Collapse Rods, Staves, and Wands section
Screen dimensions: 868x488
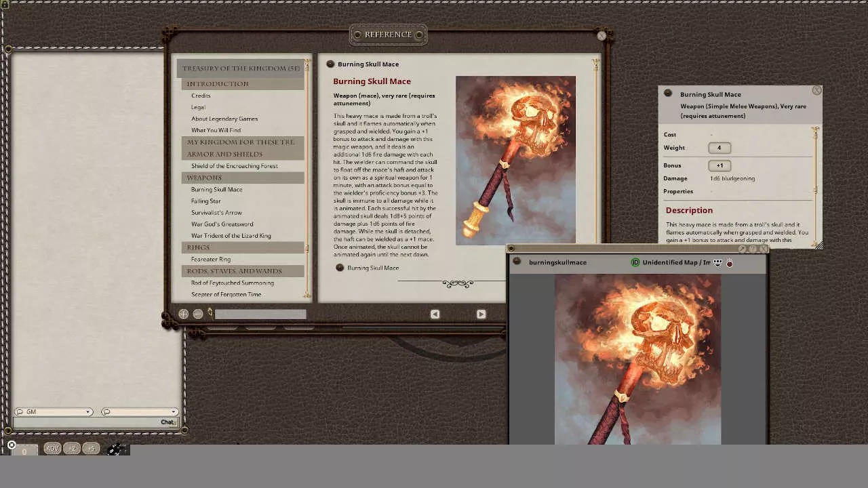click(243, 270)
